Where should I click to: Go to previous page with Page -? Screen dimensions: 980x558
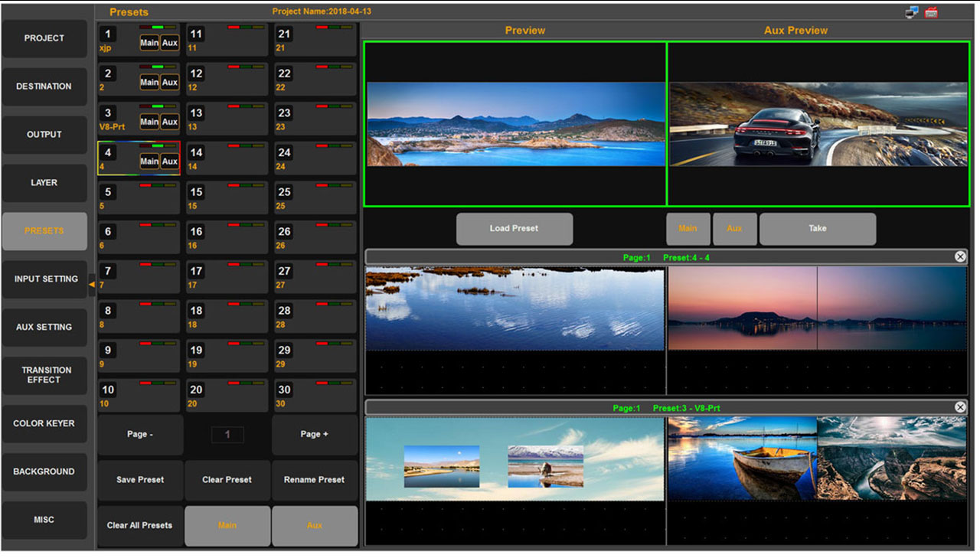[x=140, y=434]
